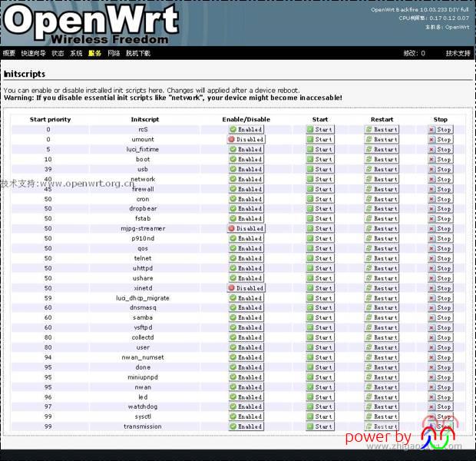Start the cron initscript
Image resolution: width=476 pixels, height=461 pixels.
(320, 199)
